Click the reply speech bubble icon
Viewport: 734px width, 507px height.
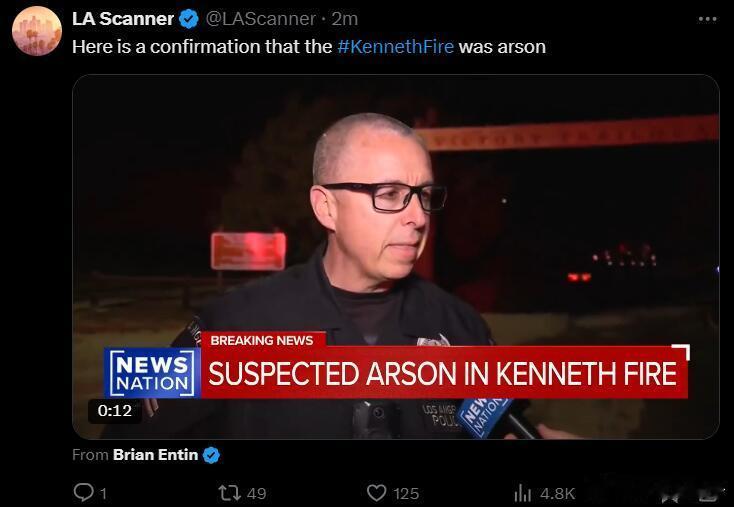(84, 492)
